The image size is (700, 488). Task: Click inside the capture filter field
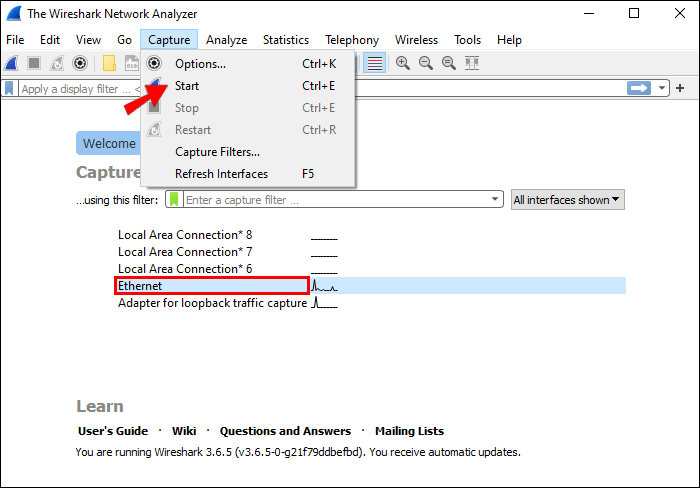coord(335,200)
